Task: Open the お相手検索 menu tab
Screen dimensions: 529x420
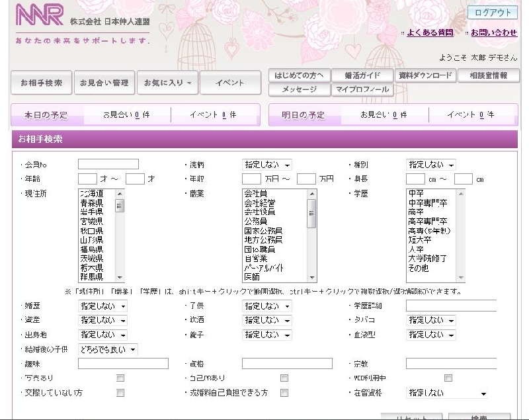Action: click(x=41, y=83)
